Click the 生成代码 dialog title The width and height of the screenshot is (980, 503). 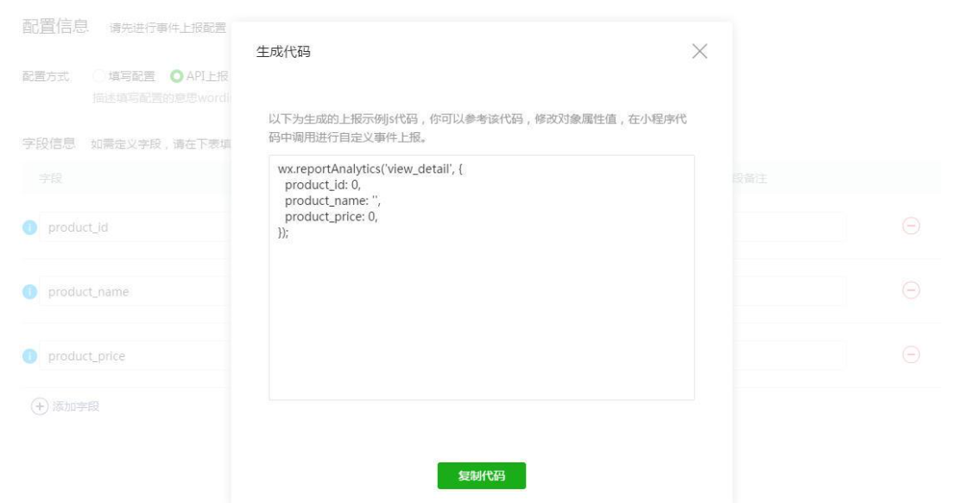coord(283,52)
